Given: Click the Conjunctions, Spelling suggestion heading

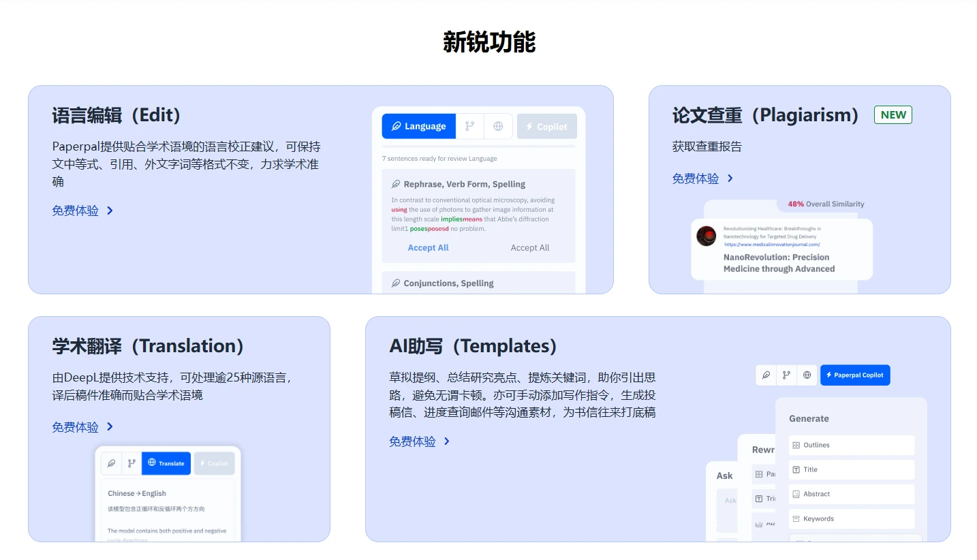Looking at the screenshot, I should [x=448, y=283].
